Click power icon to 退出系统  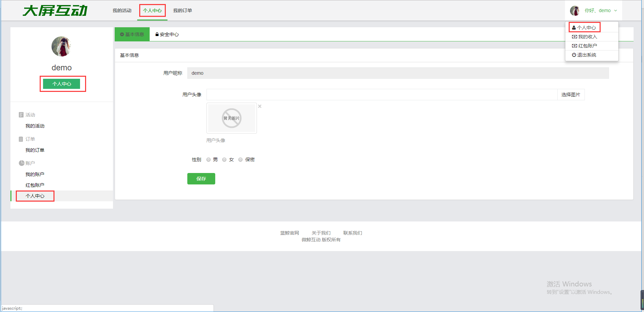pos(574,55)
